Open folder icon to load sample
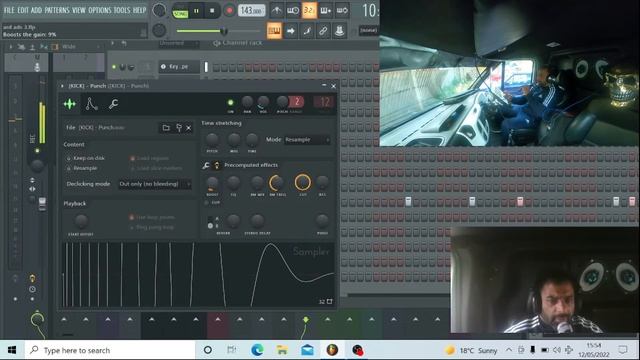Viewport: 640px width, 360px height. coord(166,128)
